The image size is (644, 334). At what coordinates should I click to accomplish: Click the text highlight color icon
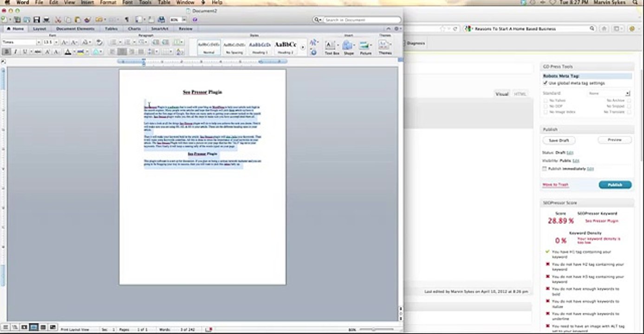point(80,52)
